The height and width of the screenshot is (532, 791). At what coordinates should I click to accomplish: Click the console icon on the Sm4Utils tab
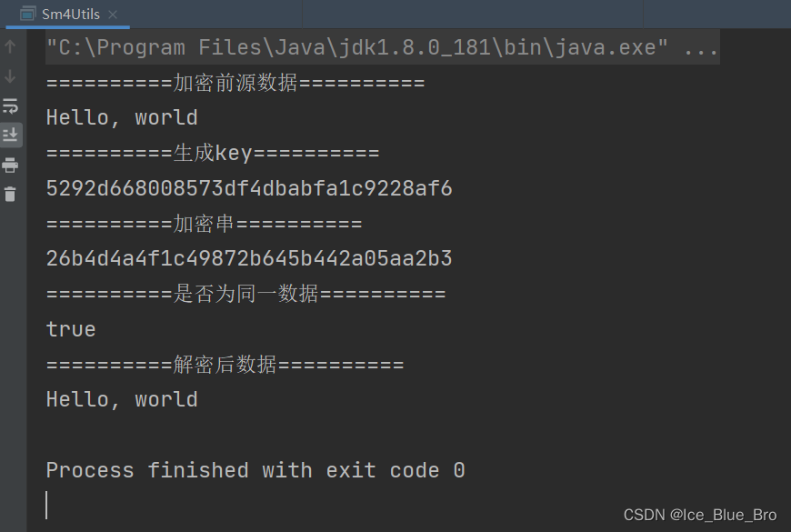(28, 15)
